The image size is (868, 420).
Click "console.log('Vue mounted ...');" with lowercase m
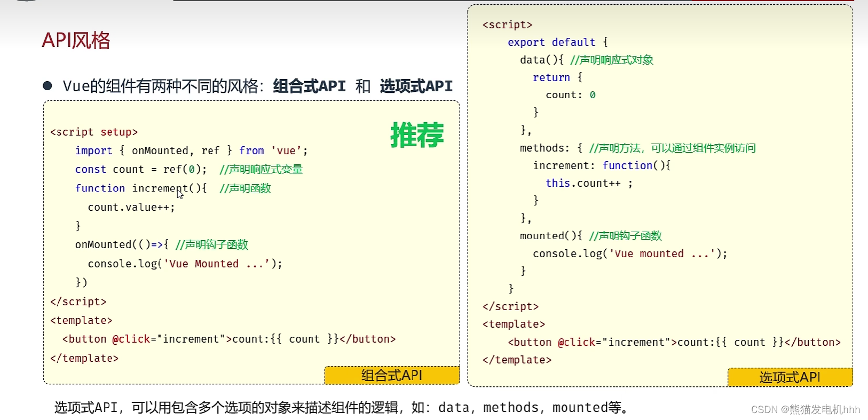tap(630, 253)
